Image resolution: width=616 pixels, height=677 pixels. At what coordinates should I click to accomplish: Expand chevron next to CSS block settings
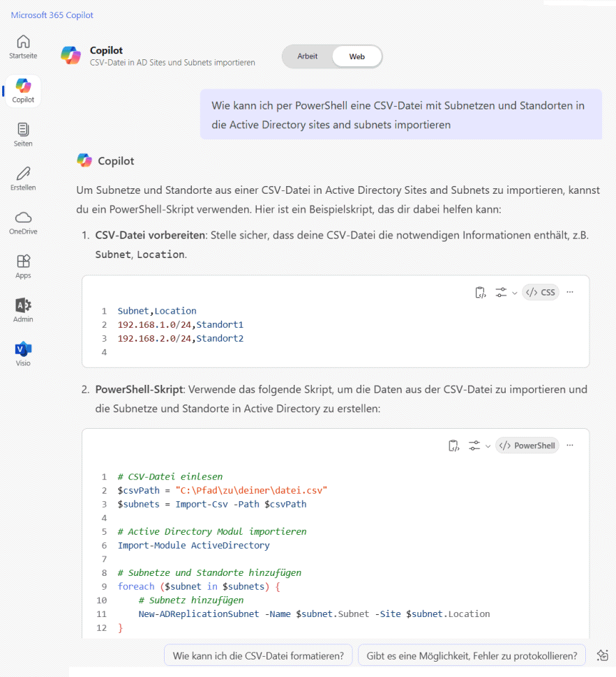(514, 293)
